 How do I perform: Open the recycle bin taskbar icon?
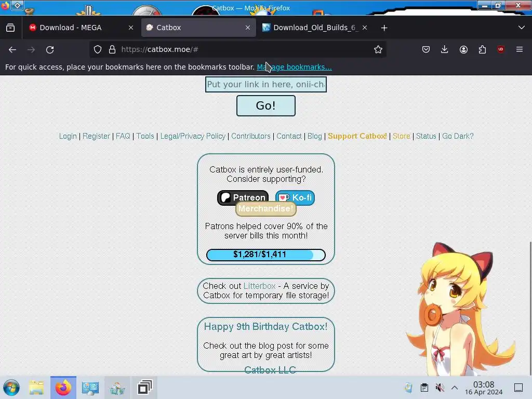click(x=117, y=388)
